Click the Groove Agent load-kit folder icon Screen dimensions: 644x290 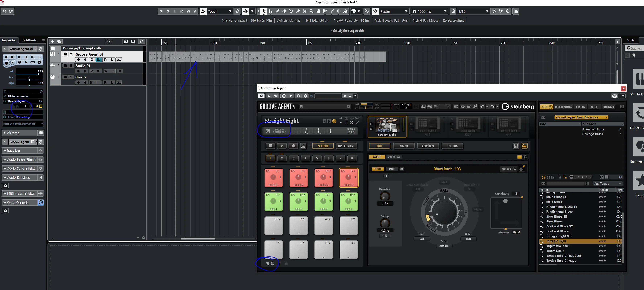524,146
